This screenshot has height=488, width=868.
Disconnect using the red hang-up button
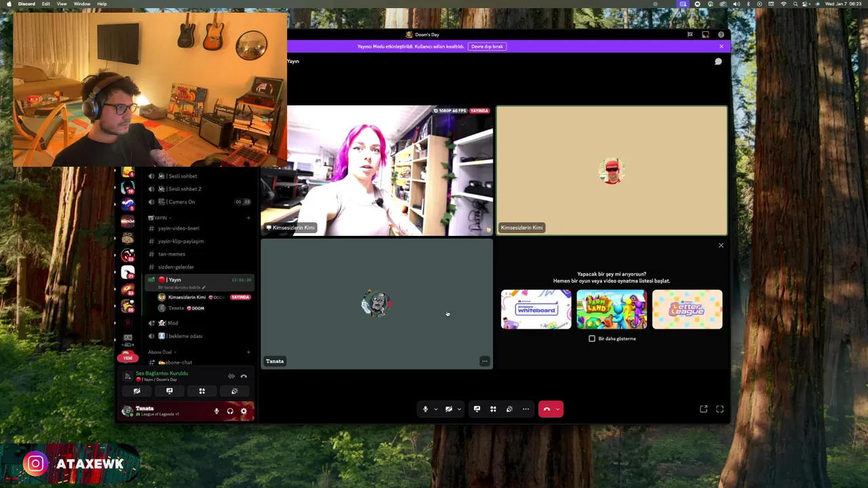pos(547,409)
